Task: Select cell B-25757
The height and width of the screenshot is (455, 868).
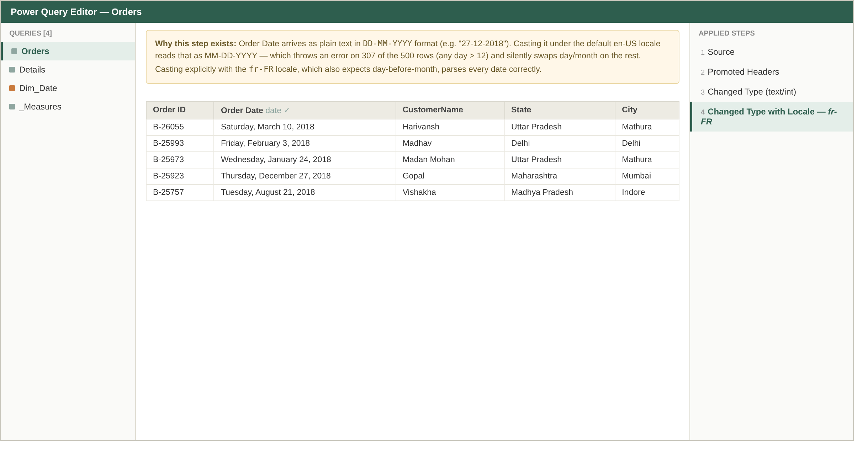Action: pos(180,192)
